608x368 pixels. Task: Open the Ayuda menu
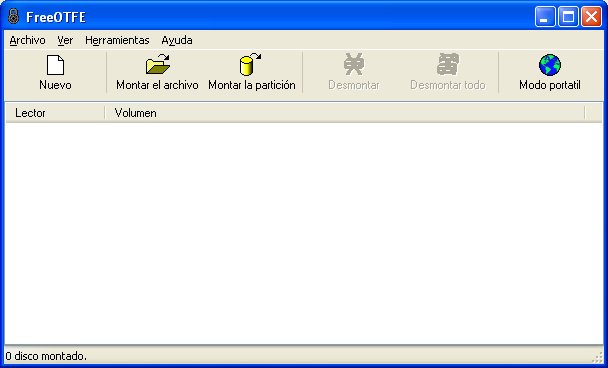[x=177, y=40]
